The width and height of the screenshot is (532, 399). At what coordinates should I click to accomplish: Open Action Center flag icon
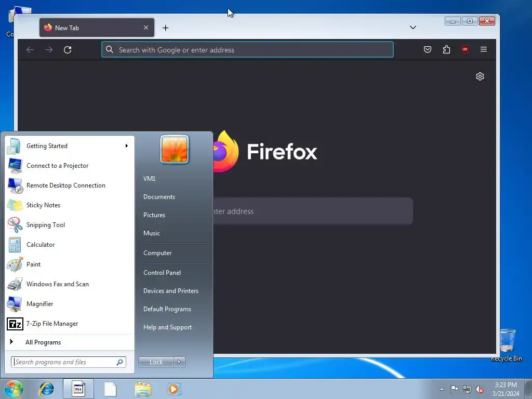[x=454, y=389]
